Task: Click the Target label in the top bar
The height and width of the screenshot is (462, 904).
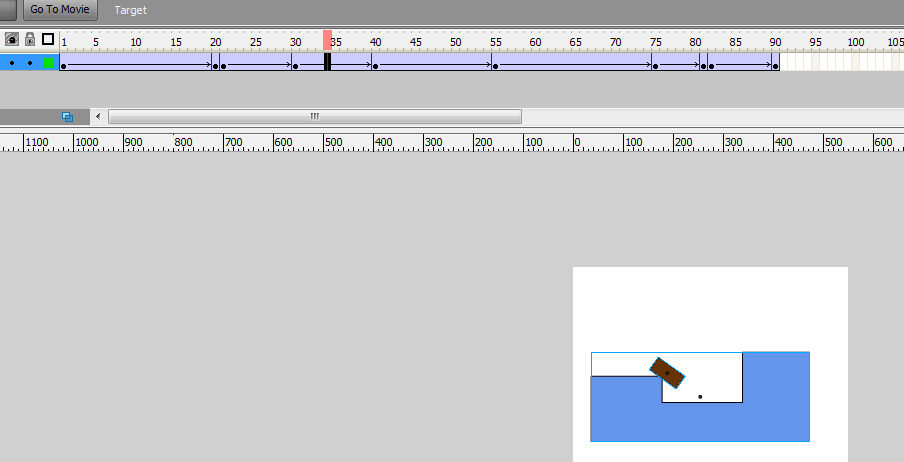Action: 130,10
